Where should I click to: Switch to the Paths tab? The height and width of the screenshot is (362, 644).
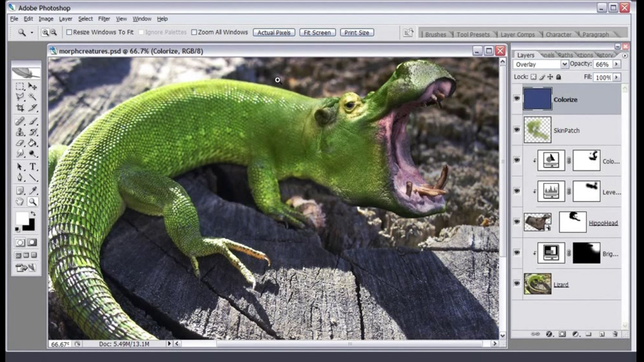565,55
